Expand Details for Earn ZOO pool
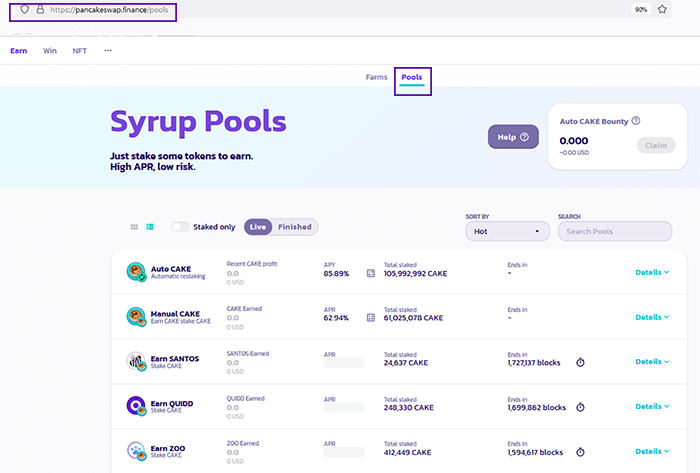The image size is (700, 473). pyautogui.click(x=652, y=451)
